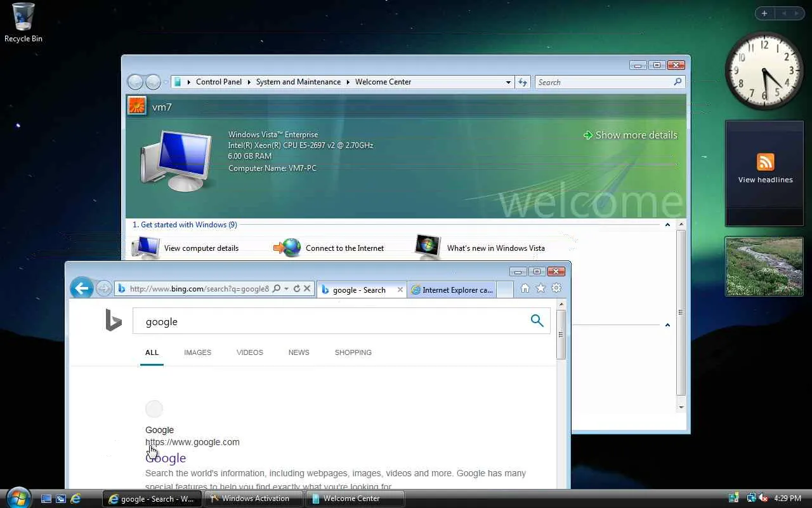
Task: Open the Favorites star in Internet Explorer
Action: [x=540, y=288]
